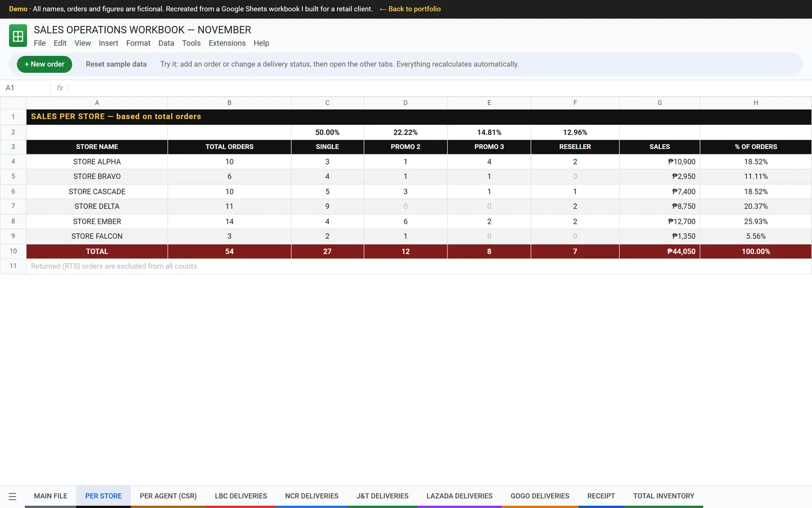Click the SINGLE header cell

click(327, 147)
